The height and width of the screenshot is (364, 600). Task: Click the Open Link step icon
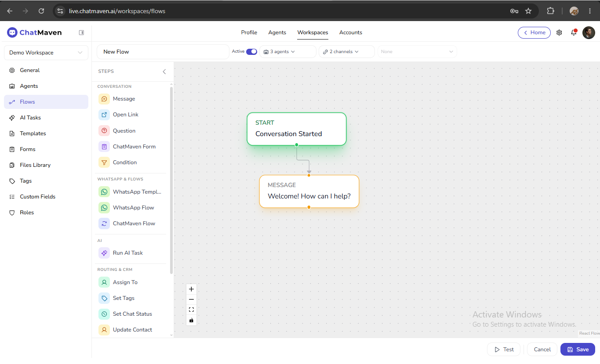pos(104,115)
